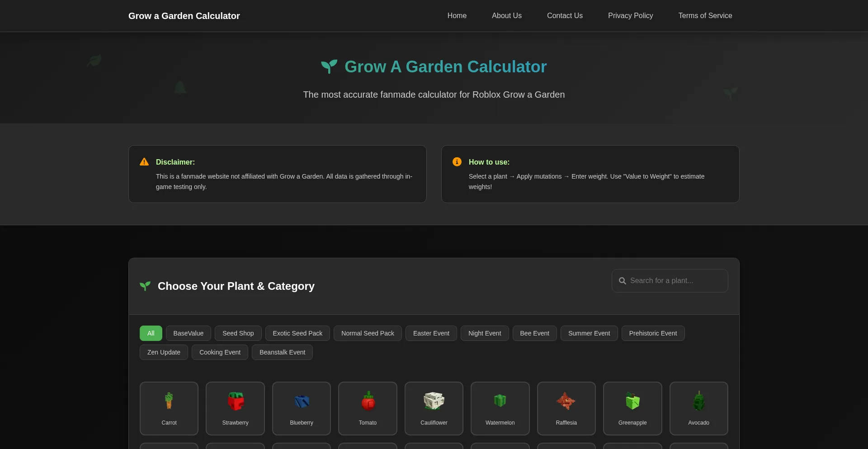Open the Privacy Policy link
This screenshot has width=868, height=449.
tap(631, 16)
